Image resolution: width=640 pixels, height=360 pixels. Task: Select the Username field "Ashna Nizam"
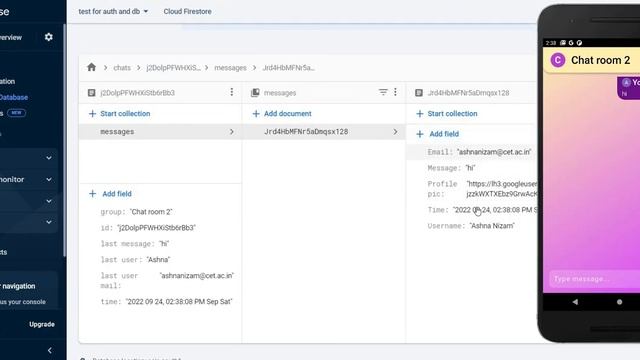point(471,226)
